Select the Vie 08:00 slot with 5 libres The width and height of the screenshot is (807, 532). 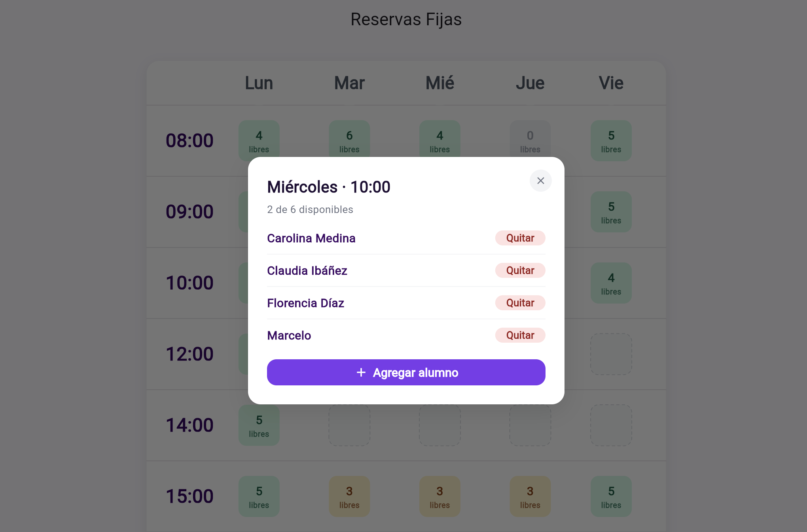coord(611,141)
